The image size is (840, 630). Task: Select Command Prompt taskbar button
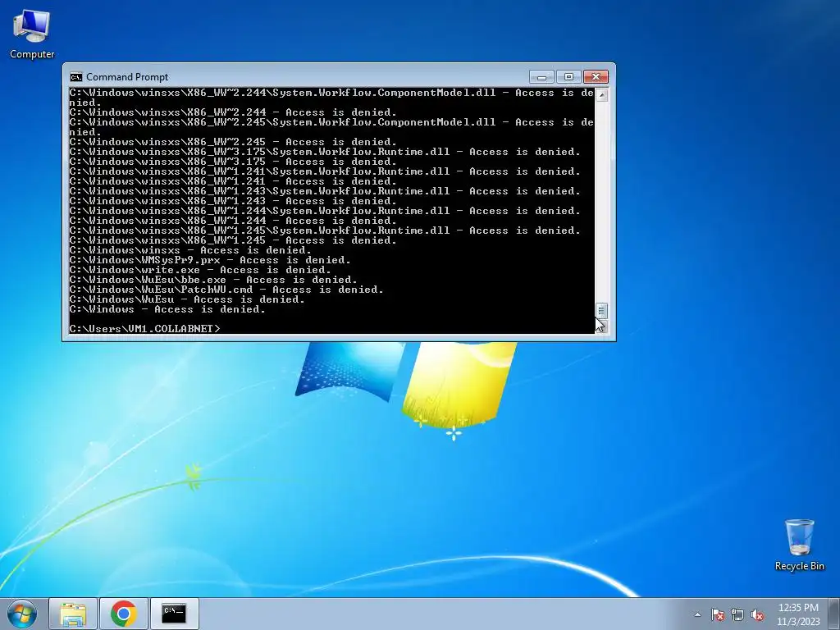(x=174, y=614)
